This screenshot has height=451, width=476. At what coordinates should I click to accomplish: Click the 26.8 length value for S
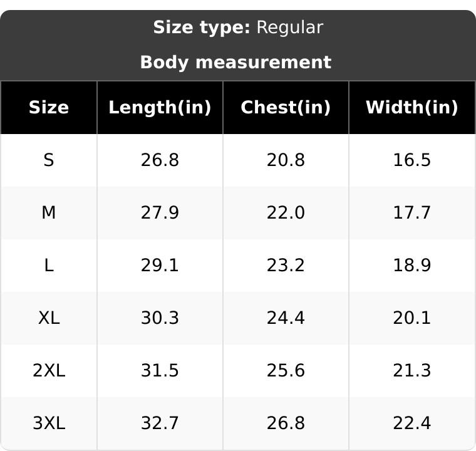click(160, 160)
